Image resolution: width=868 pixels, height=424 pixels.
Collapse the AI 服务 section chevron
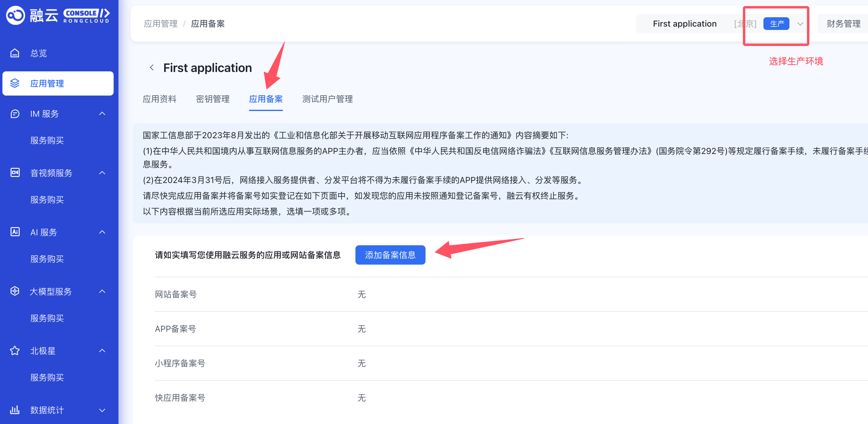click(x=102, y=232)
